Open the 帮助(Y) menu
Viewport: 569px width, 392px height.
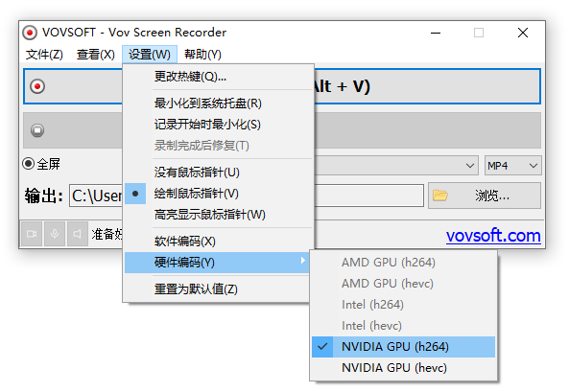(202, 55)
